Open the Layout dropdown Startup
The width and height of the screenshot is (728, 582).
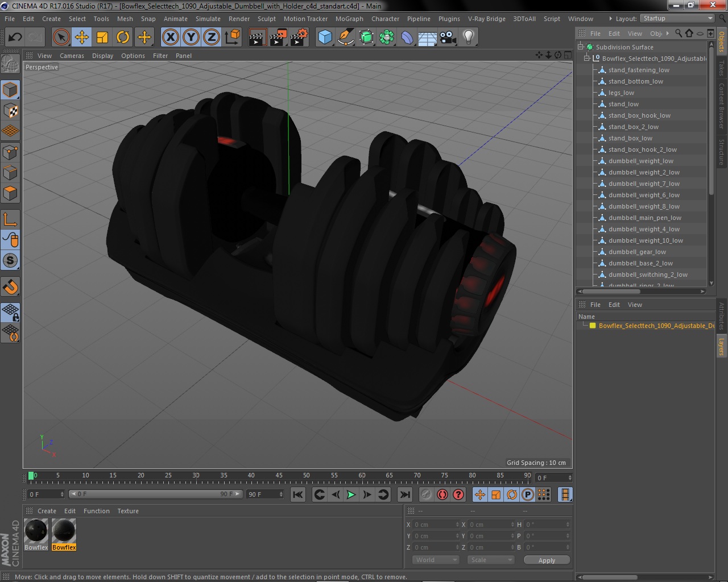[677, 19]
